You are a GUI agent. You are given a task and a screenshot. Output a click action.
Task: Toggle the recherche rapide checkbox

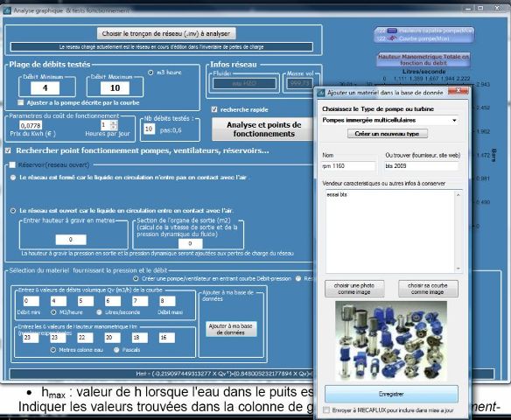[214, 109]
